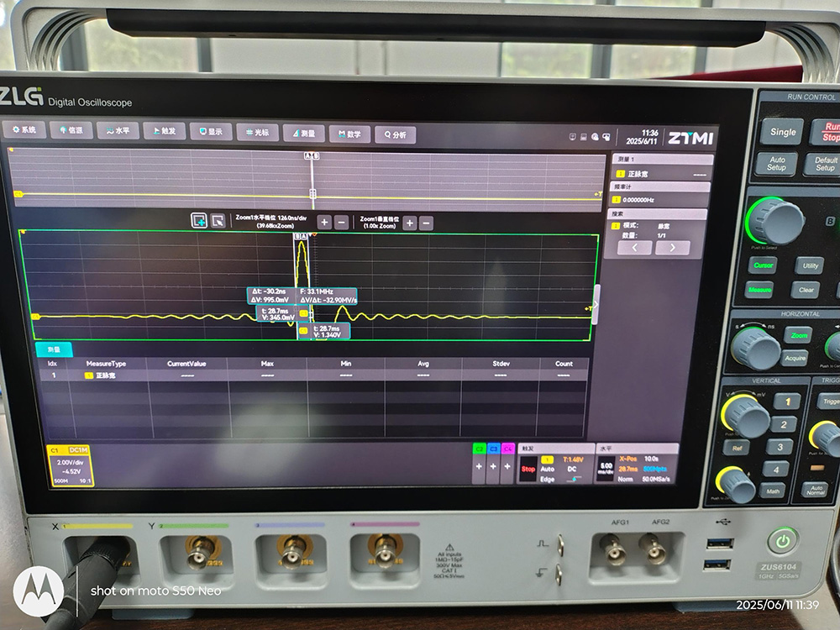Screen dimensions: 840x630
Task: Select the zoom-area add tool icon
Action: click(x=199, y=221)
